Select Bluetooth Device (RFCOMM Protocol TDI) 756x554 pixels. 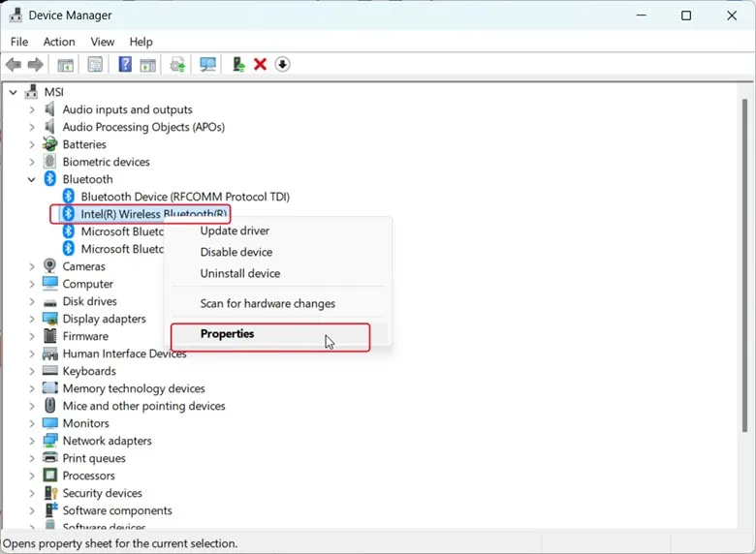pyautogui.click(x=185, y=197)
